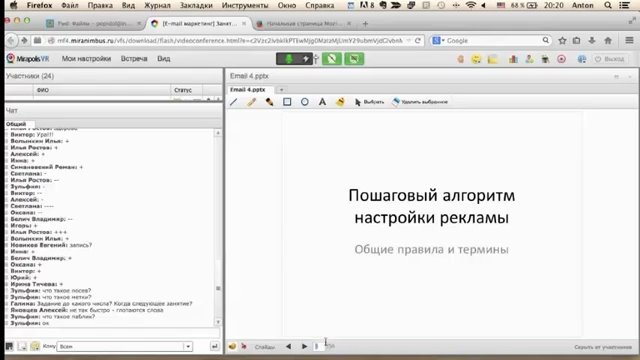Click the participant user icon in toolbar
This screenshot has height=360, width=640.
(x=529, y=59)
